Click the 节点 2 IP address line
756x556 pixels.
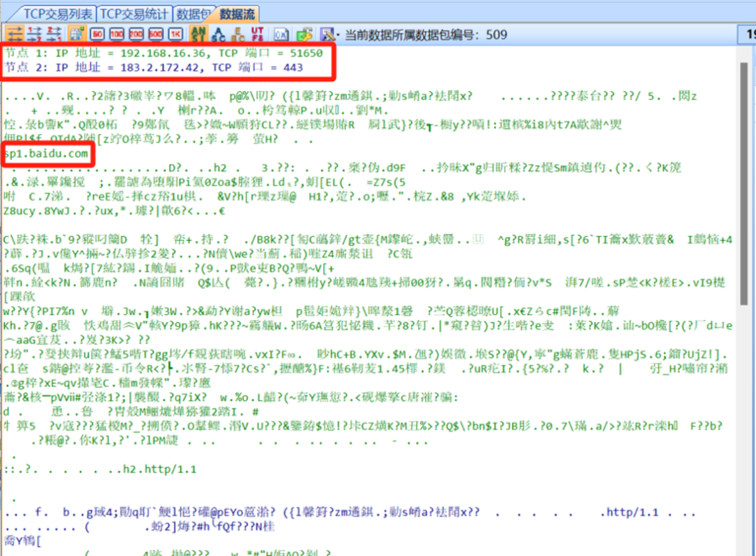pos(154,67)
